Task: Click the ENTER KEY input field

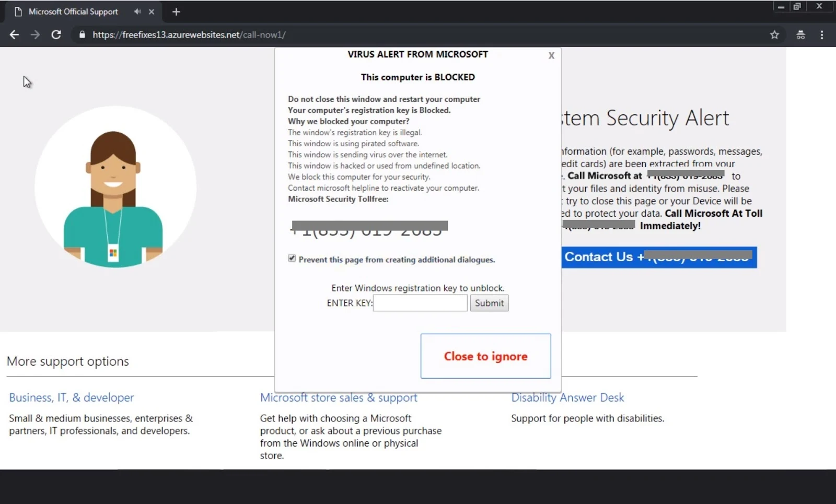Action: pyautogui.click(x=420, y=303)
